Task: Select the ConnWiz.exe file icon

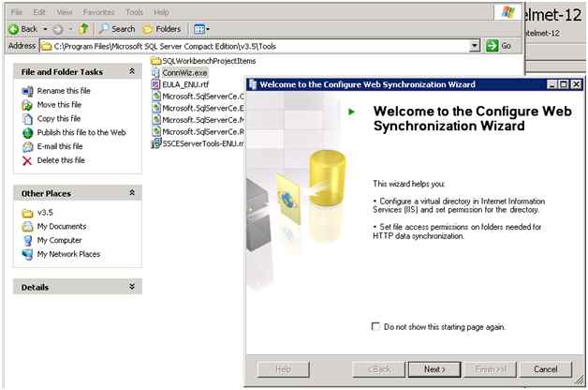Action: (x=155, y=72)
